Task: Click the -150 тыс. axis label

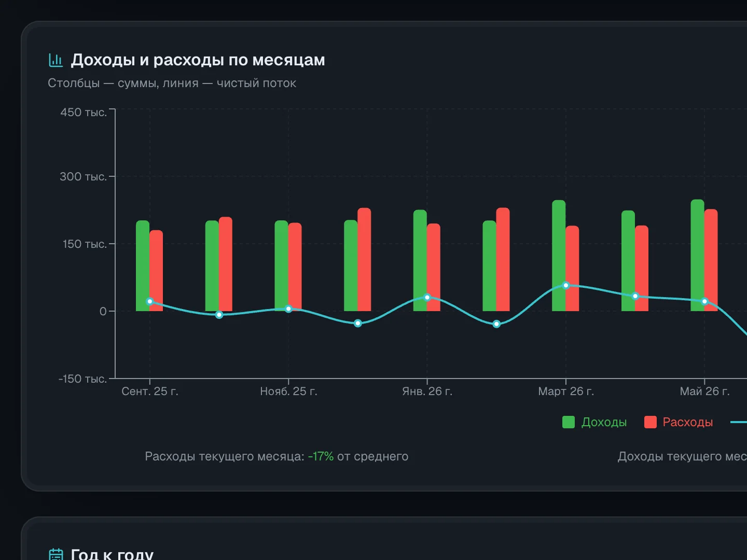Action: pos(82,379)
